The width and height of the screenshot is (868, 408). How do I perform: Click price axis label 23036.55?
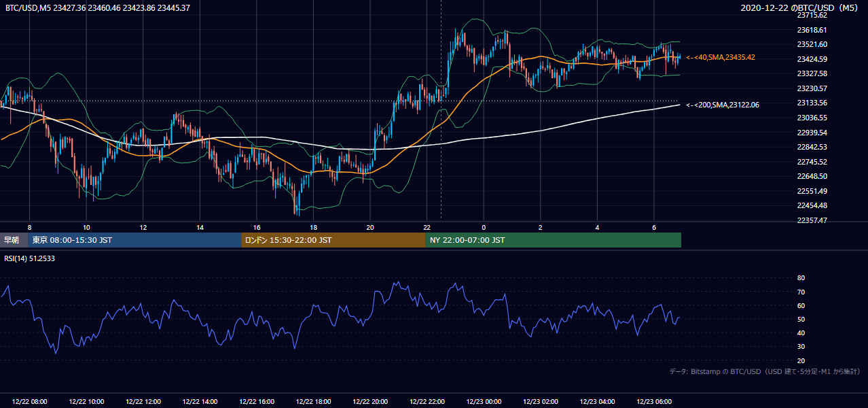coord(812,118)
